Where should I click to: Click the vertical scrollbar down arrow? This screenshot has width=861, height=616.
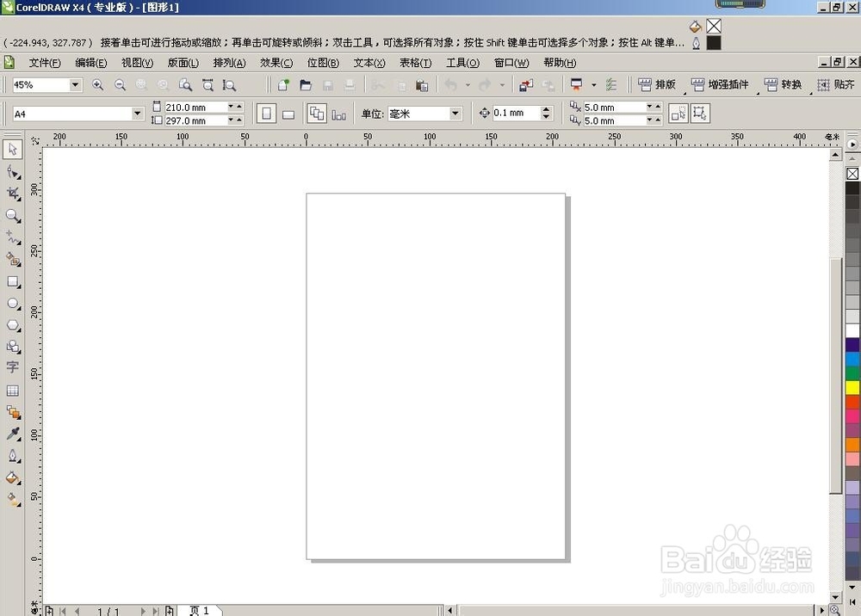click(835, 597)
